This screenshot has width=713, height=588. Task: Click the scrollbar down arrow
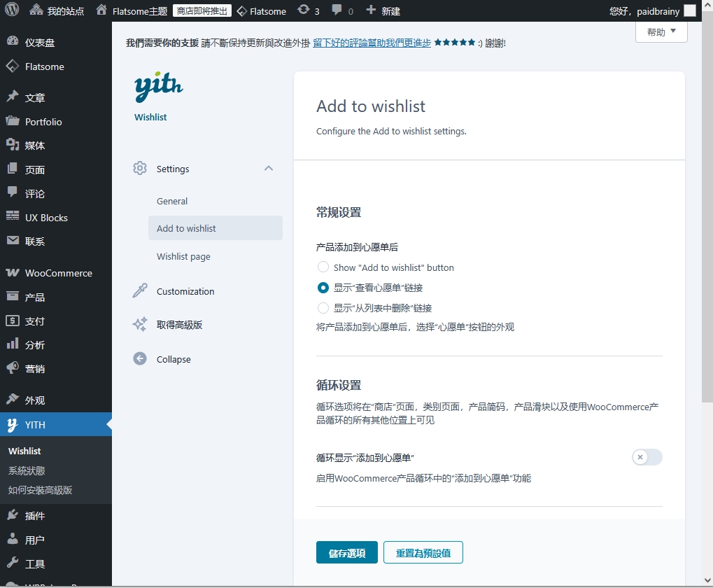pyautogui.click(x=707, y=580)
